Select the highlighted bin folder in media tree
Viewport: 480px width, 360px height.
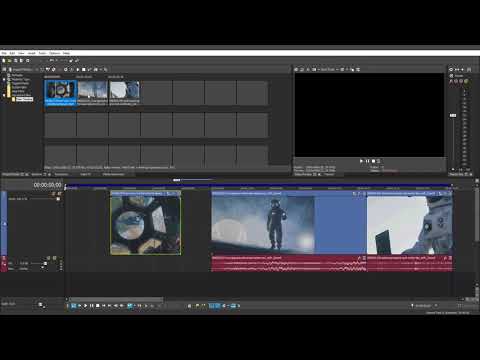(x=24, y=99)
